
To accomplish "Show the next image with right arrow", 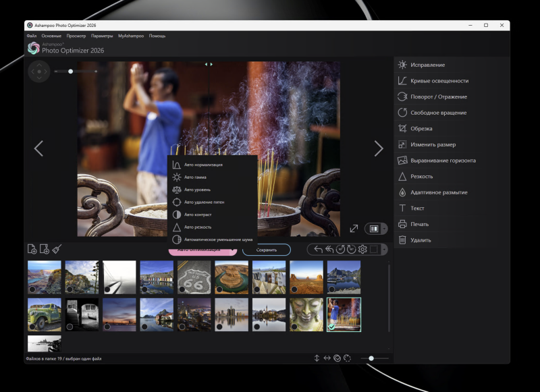I will (379, 148).
